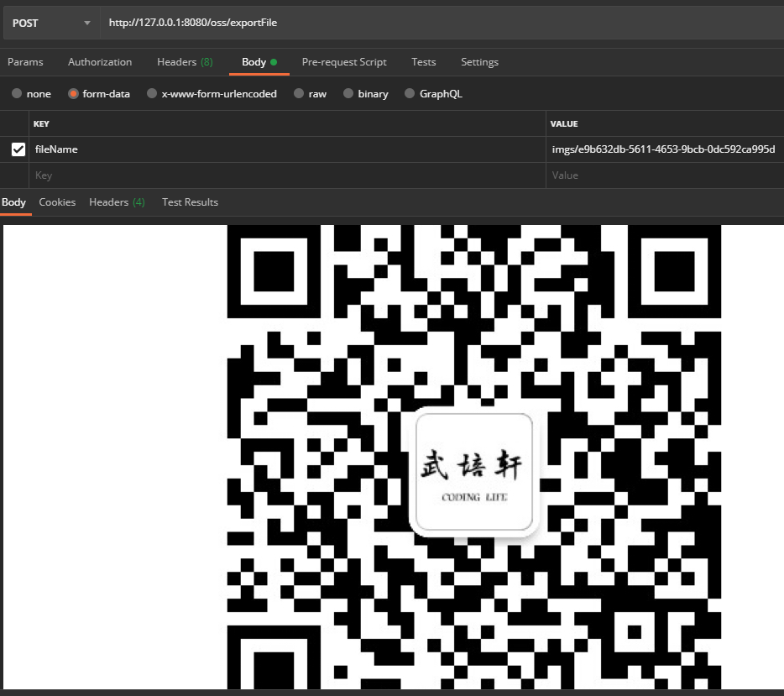Open the request Settings tab
Image resolution: width=784 pixels, height=696 pixels.
pyautogui.click(x=479, y=61)
